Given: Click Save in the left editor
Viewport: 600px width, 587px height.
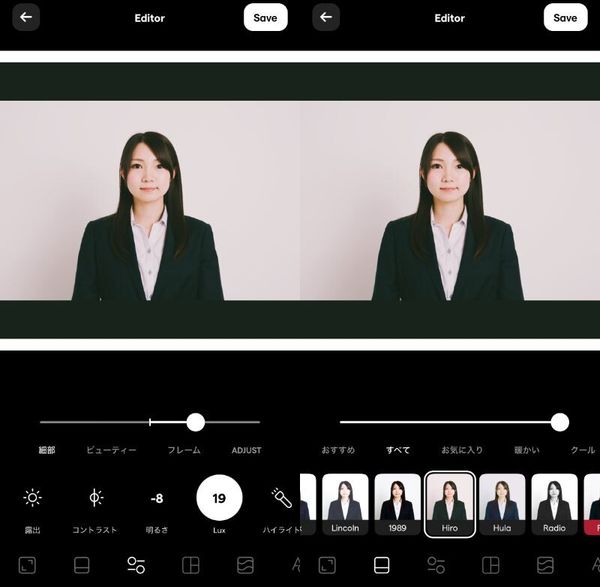Looking at the screenshot, I should point(266,17).
